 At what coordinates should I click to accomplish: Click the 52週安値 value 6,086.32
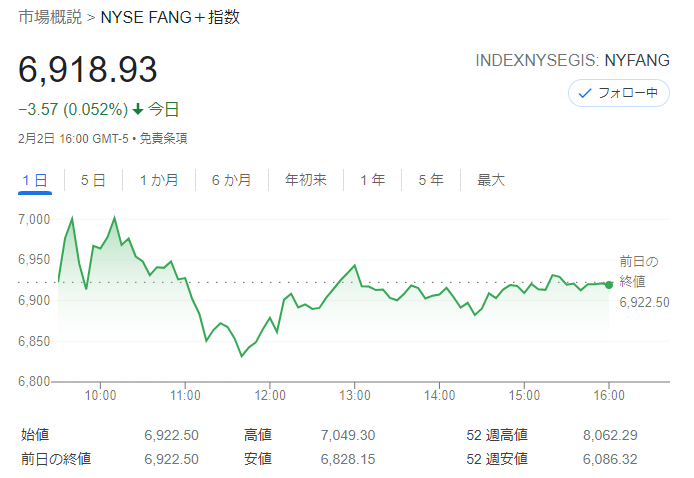tap(610, 459)
